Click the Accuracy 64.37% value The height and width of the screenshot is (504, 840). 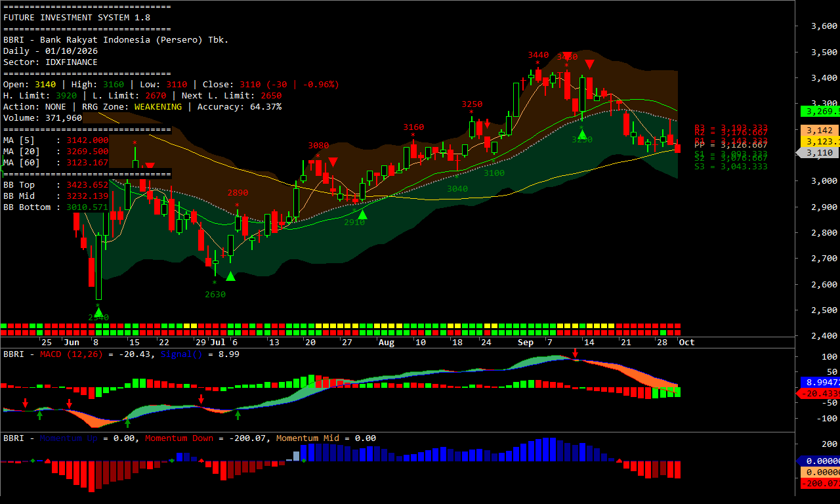(x=266, y=107)
